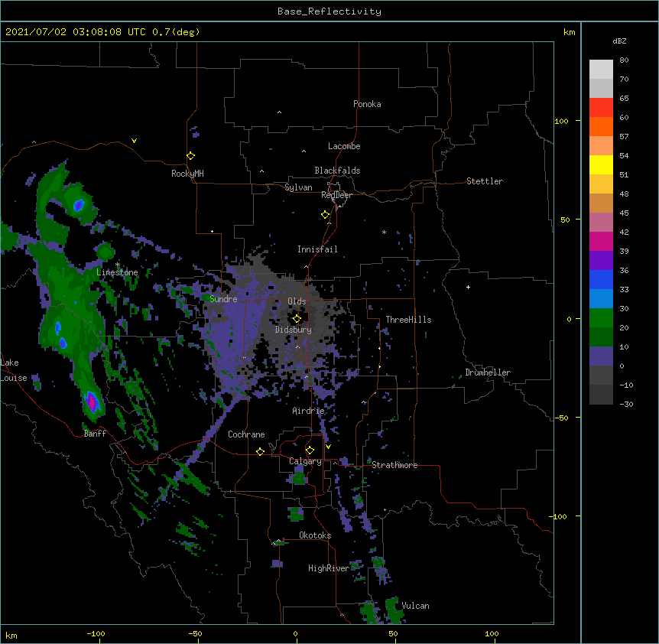The width and height of the screenshot is (659, 644).
Task: Select the red 60-65 dBZ legend swatch
Action: coord(601,108)
